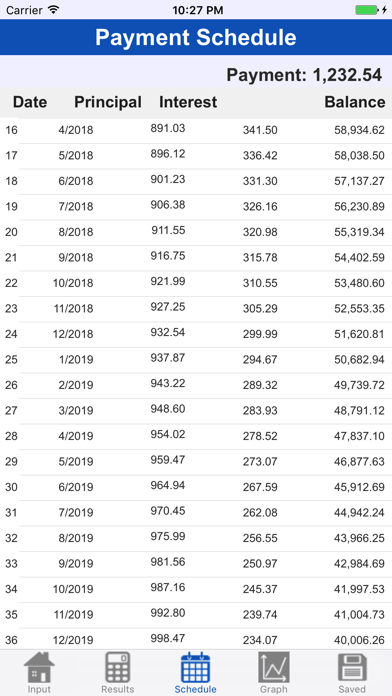The width and height of the screenshot is (392, 696).
Task: Select row 36 dated 12/2019
Action: [x=196, y=640]
